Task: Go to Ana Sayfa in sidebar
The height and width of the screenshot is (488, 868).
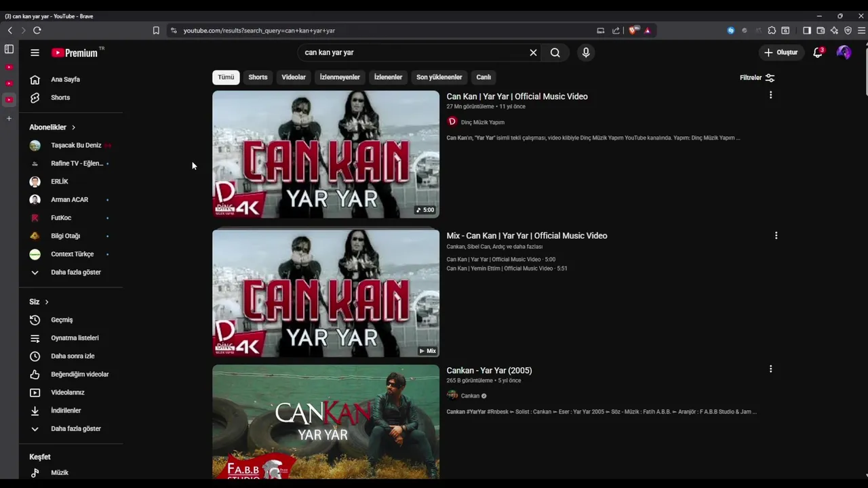Action: click(71, 79)
